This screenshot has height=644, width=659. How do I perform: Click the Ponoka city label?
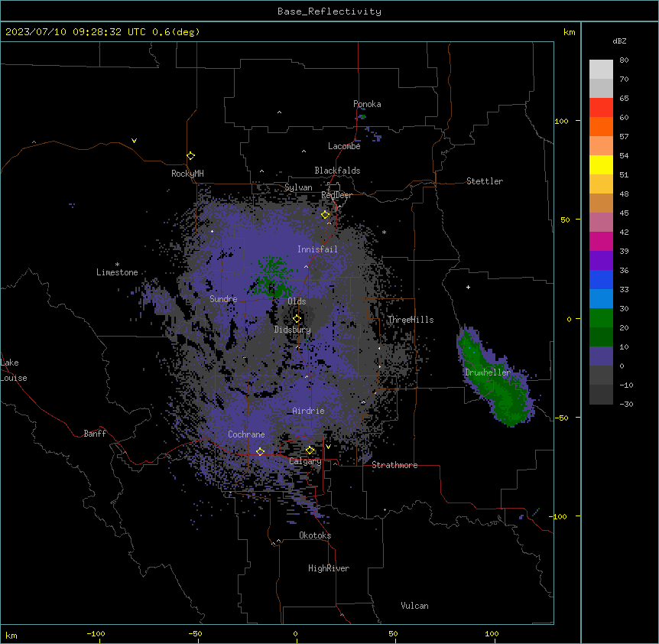click(367, 104)
